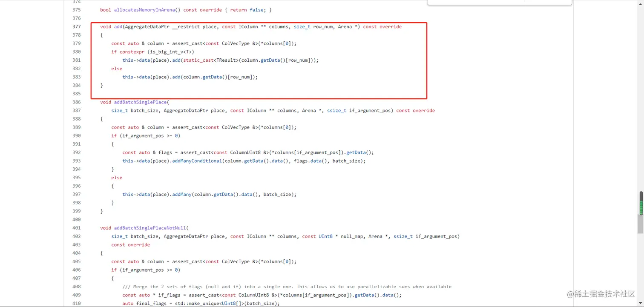Click 'is_big_int_v<T>' in the constexpr condition
The image size is (644, 307).
click(170, 52)
